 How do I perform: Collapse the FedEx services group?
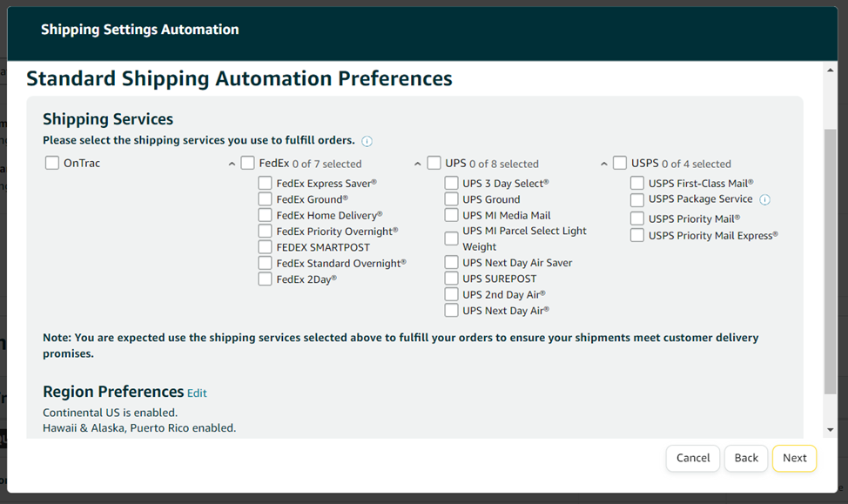[232, 164]
